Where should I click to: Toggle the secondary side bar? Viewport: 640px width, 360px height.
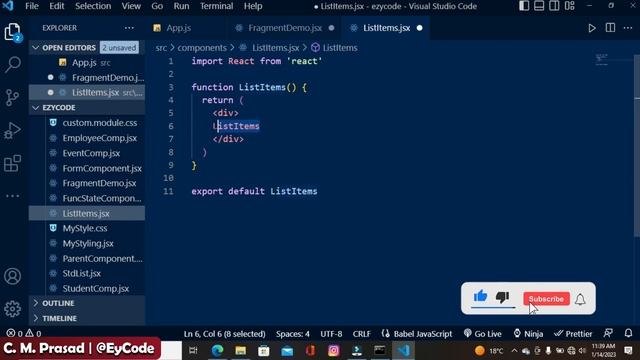click(554, 6)
